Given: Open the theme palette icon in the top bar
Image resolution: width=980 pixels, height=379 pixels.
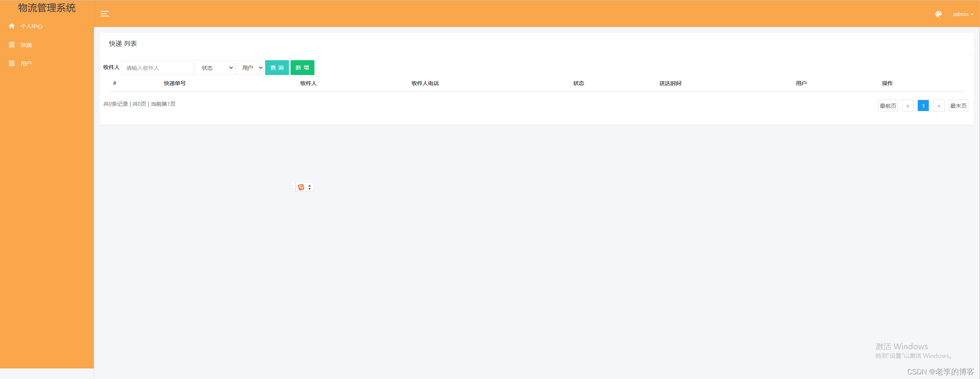Looking at the screenshot, I should click(939, 14).
